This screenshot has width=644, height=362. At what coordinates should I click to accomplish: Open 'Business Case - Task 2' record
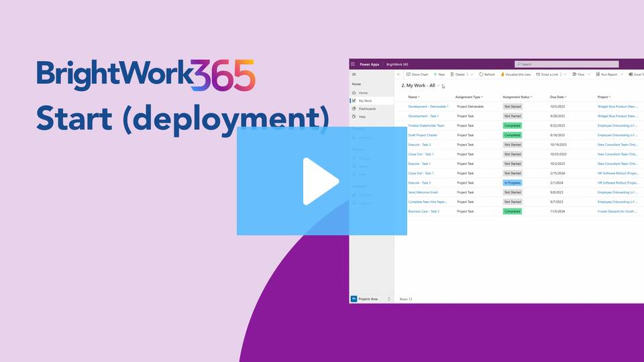pyautogui.click(x=424, y=211)
